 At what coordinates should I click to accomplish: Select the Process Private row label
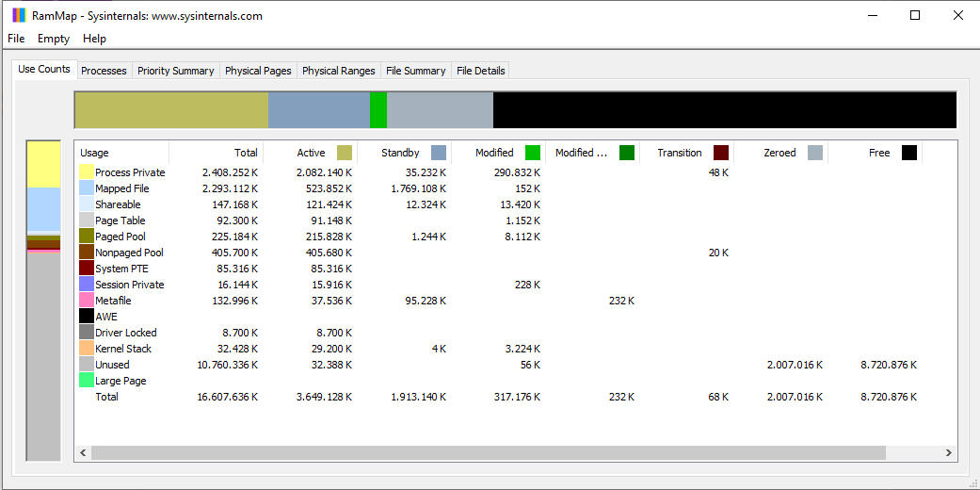pos(130,172)
